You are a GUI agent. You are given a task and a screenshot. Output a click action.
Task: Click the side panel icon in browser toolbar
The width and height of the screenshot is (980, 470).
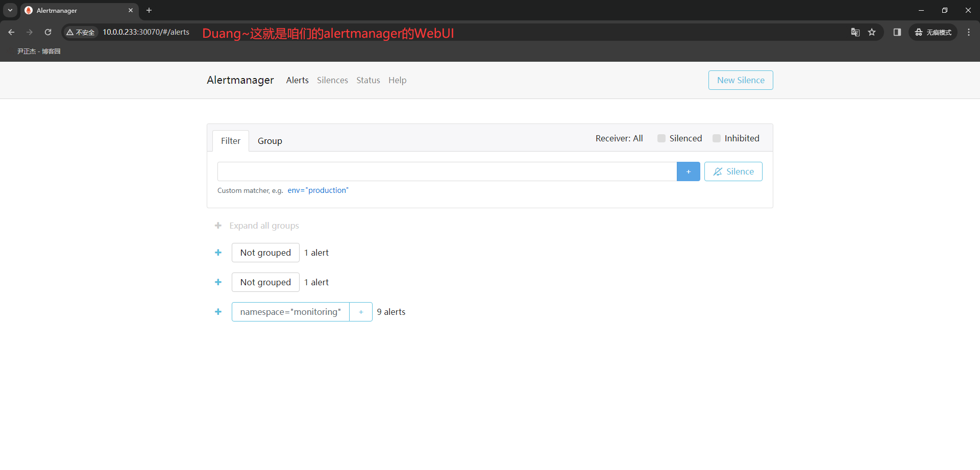click(x=897, y=32)
